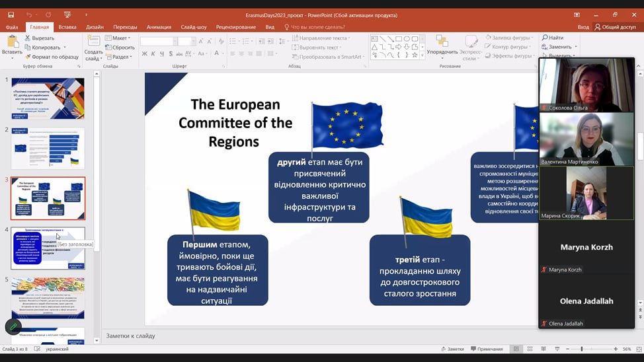
Task: Toggle text shadow (S)
Action: [x=171, y=54]
